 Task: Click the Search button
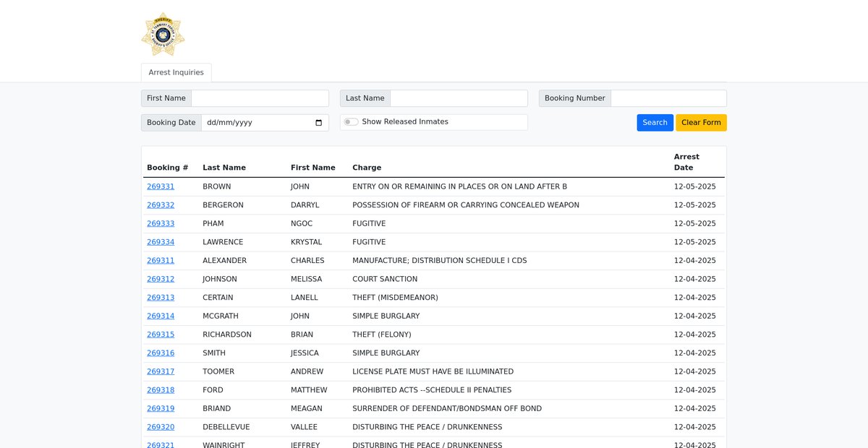655,123
